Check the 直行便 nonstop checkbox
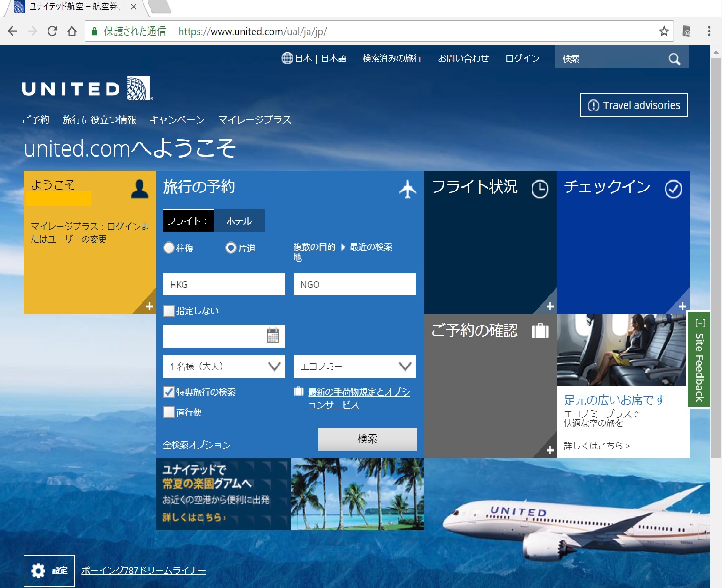 click(169, 412)
